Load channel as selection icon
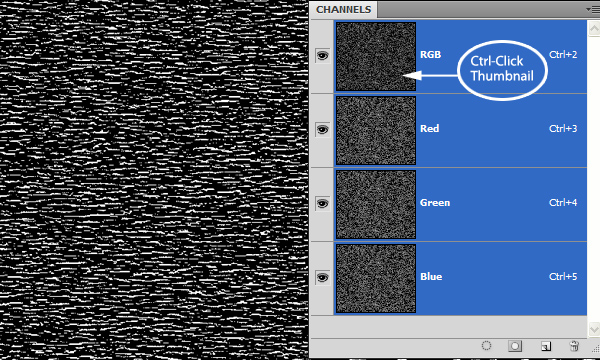 point(486,346)
